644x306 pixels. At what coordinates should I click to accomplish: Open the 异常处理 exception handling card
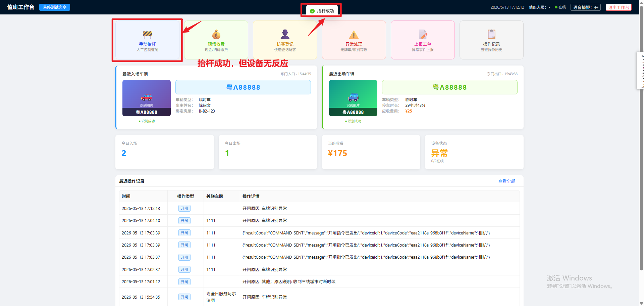(x=354, y=40)
